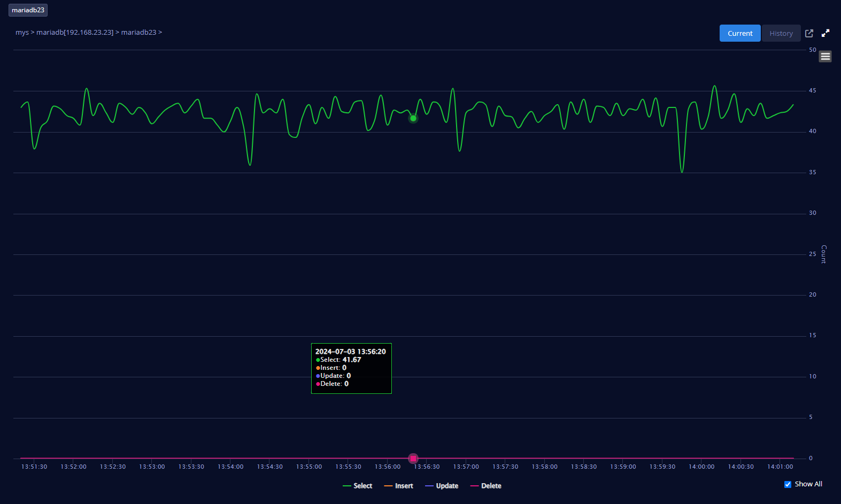Viewport: 841px width, 504px height.
Task: Click the mariadb23 breadcrumb link
Action: pos(138,33)
